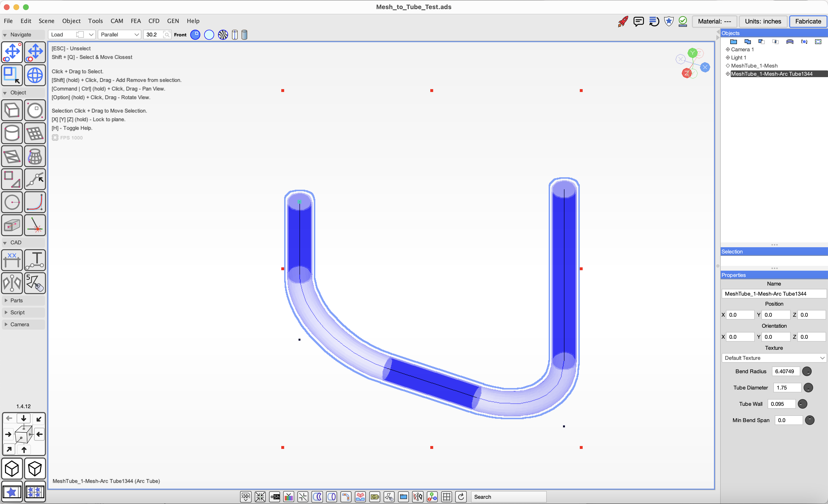Open the CAM menu
This screenshot has width=828, height=504.
(117, 21)
